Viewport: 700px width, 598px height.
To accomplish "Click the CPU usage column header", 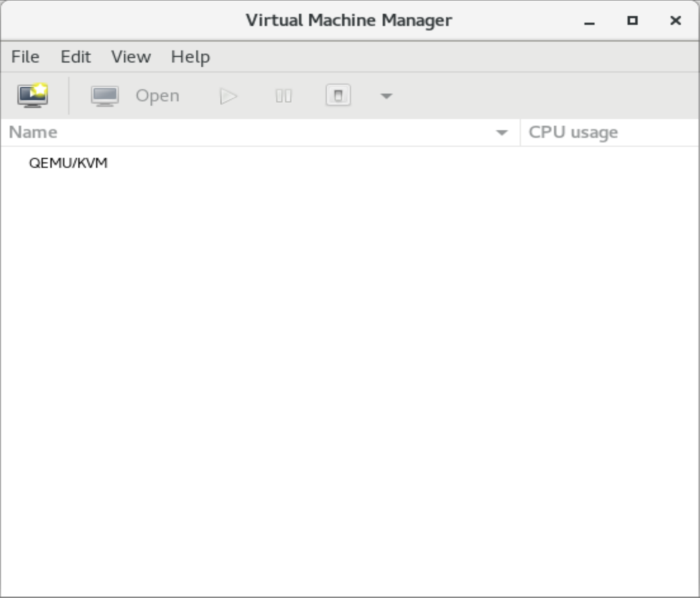I will pyautogui.click(x=610, y=132).
